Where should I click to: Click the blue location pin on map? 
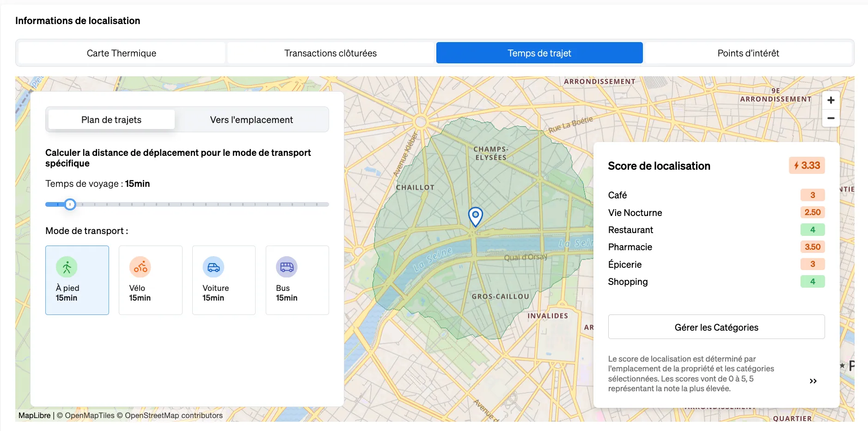pos(476,216)
